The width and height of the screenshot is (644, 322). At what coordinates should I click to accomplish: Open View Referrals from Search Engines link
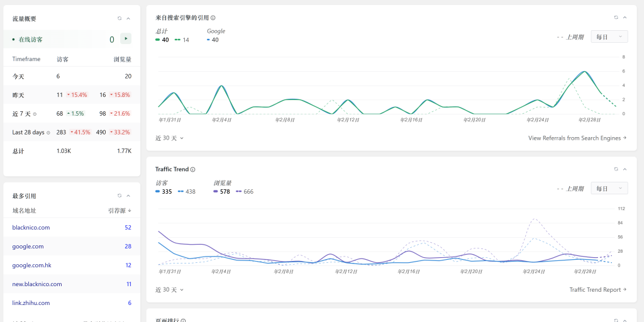pos(577,138)
